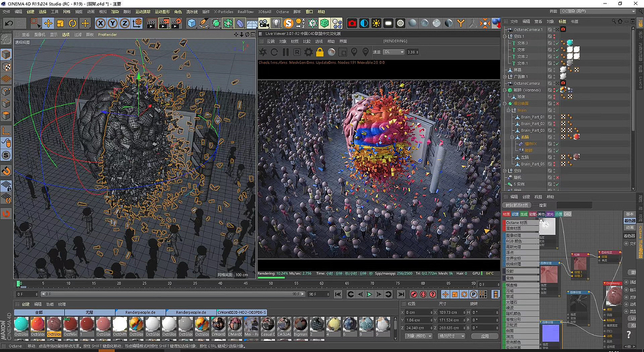Viewport: 644px width, 352px height.
Task: Click the Camera object icon
Action: [264, 23]
